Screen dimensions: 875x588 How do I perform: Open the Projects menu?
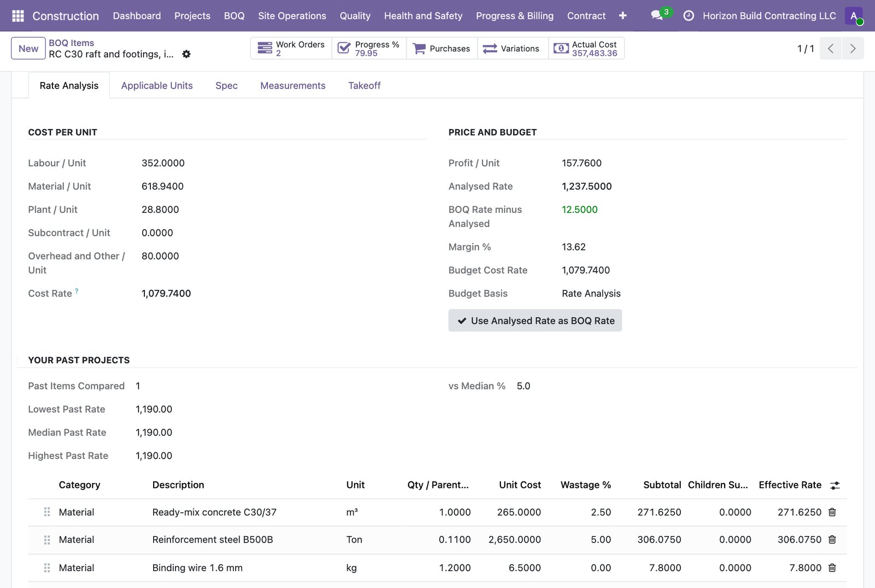[192, 16]
